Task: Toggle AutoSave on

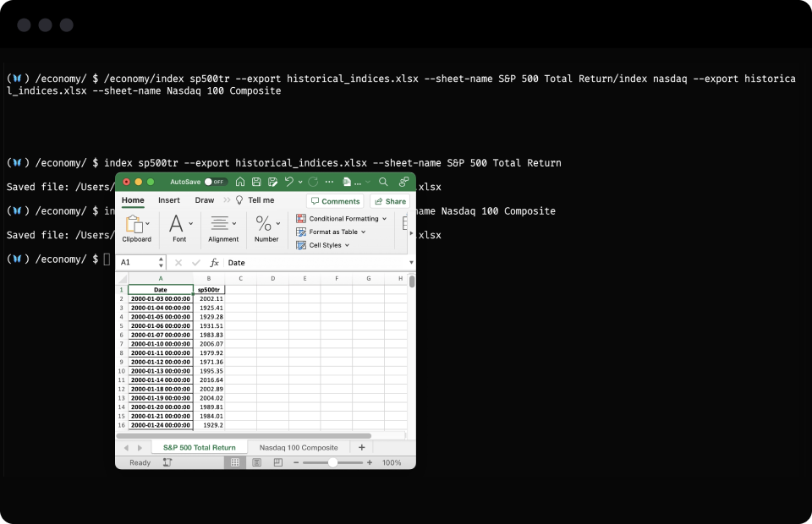Action: click(215, 182)
